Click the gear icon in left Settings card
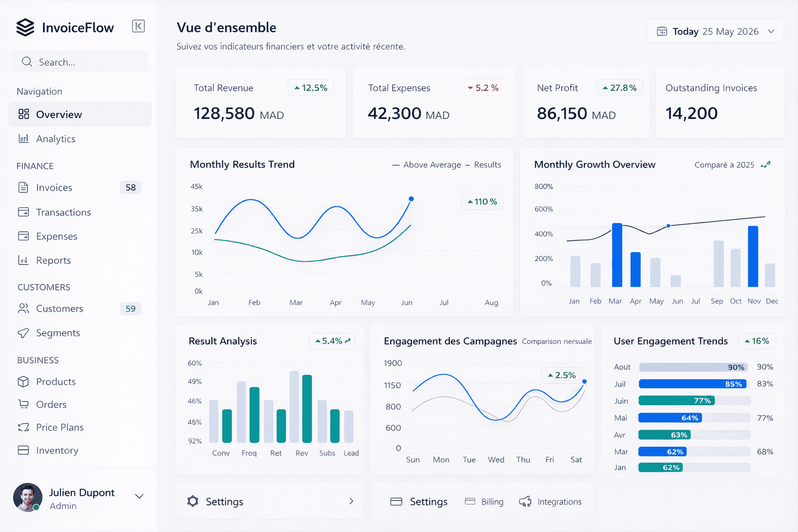This screenshot has height=532, width=798. (193, 501)
